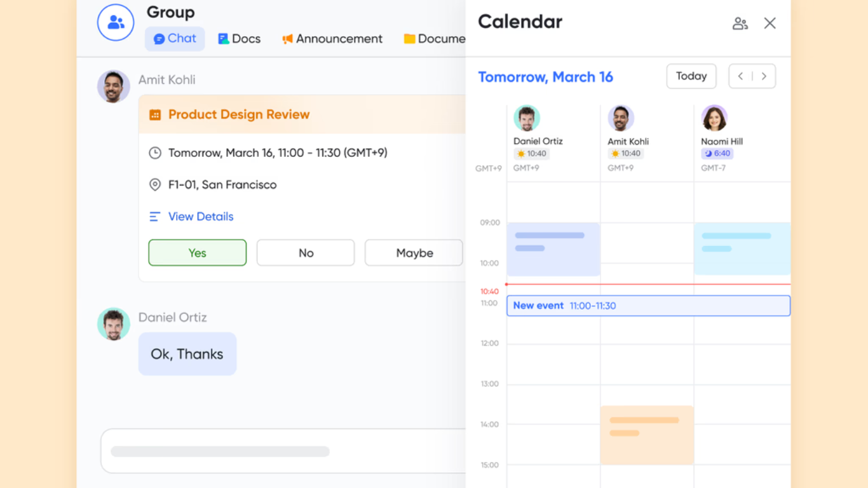Switch to the Chat tab
This screenshot has width=868, height=488.
(175, 39)
